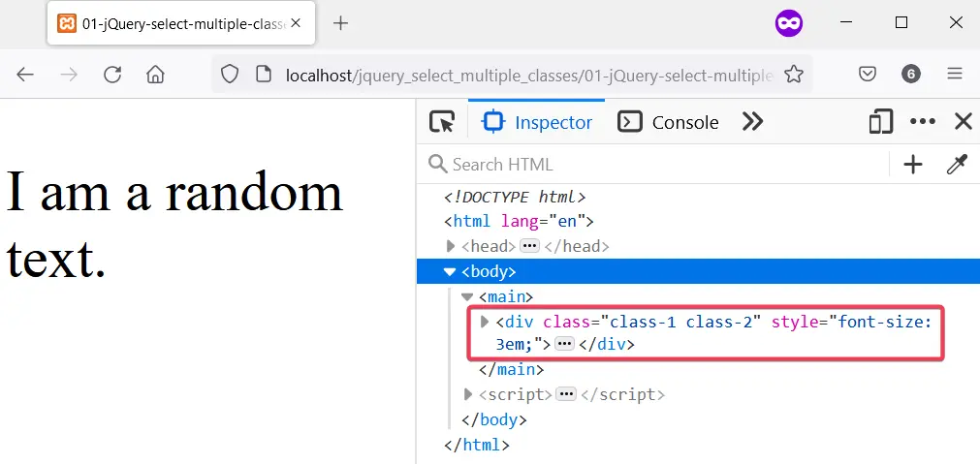
Task: Maximize the Firefox window
Action: [901, 23]
